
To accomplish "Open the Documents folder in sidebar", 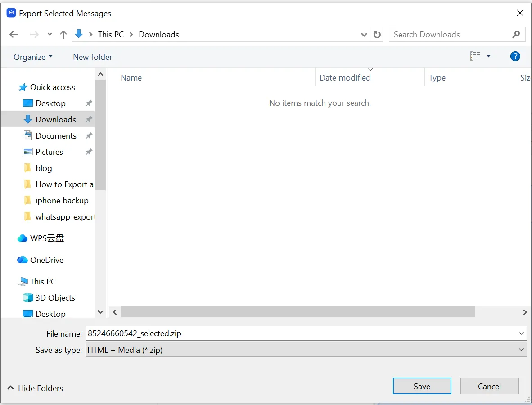I will pos(56,136).
